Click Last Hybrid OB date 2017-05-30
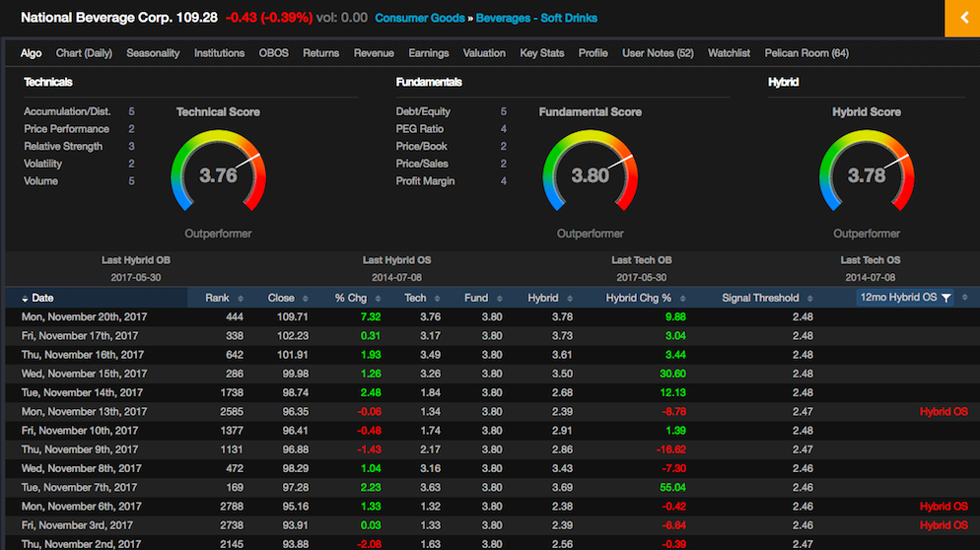Screen dimensions: 980x550 (x=136, y=278)
